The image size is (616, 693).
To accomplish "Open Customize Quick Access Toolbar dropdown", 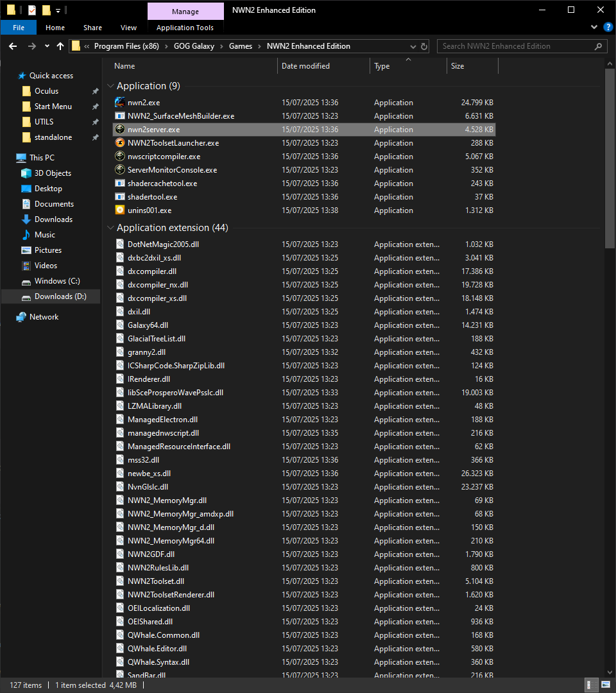I will point(58,11).
